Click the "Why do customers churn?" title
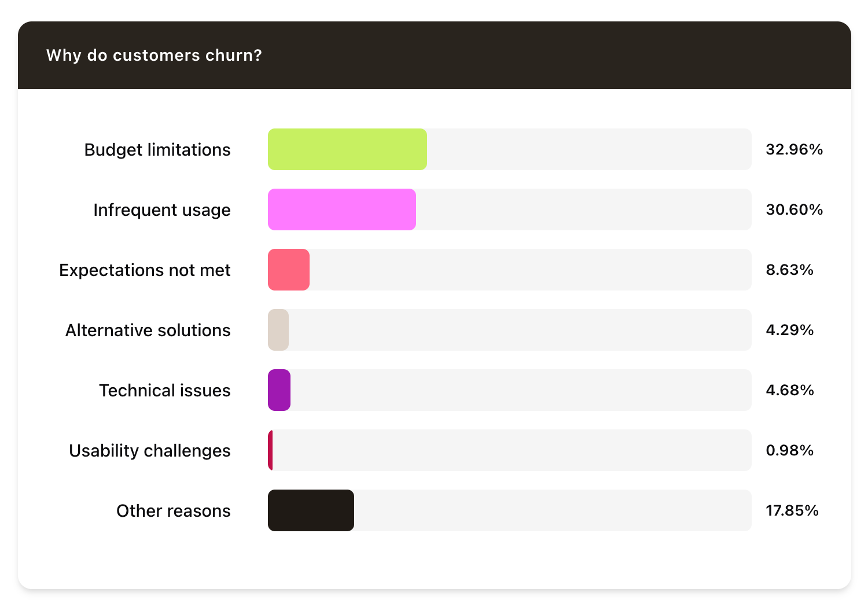Viewport: 868px width, 603px height. click(154, 55)
